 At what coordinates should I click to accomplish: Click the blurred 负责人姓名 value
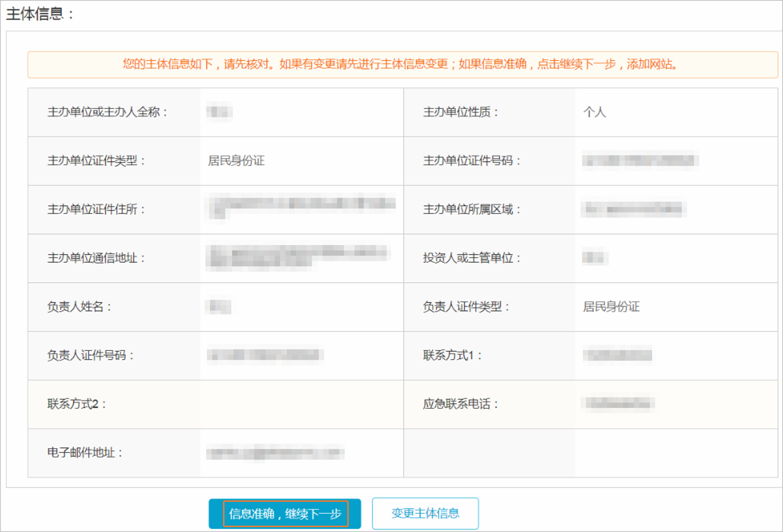point(219,307)
